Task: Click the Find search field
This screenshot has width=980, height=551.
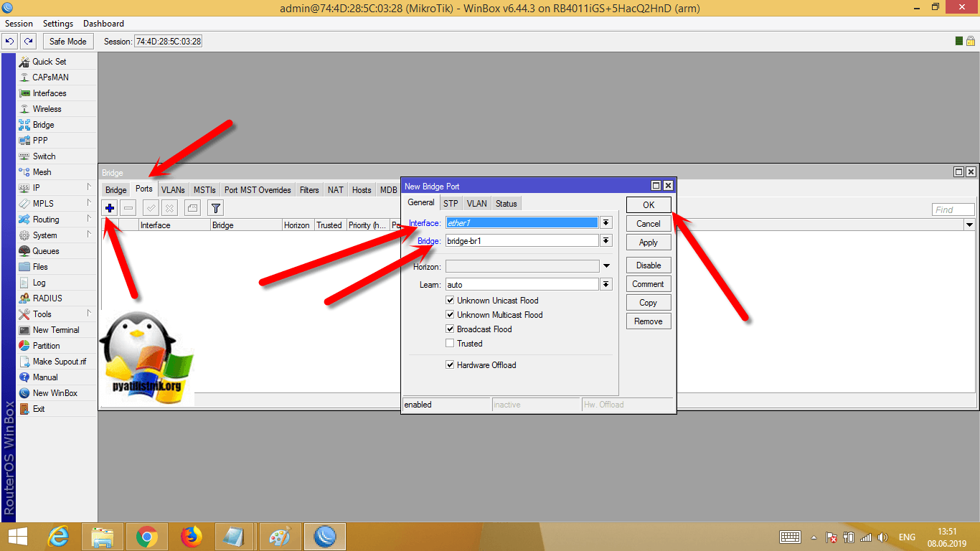Action: point(953,209)
